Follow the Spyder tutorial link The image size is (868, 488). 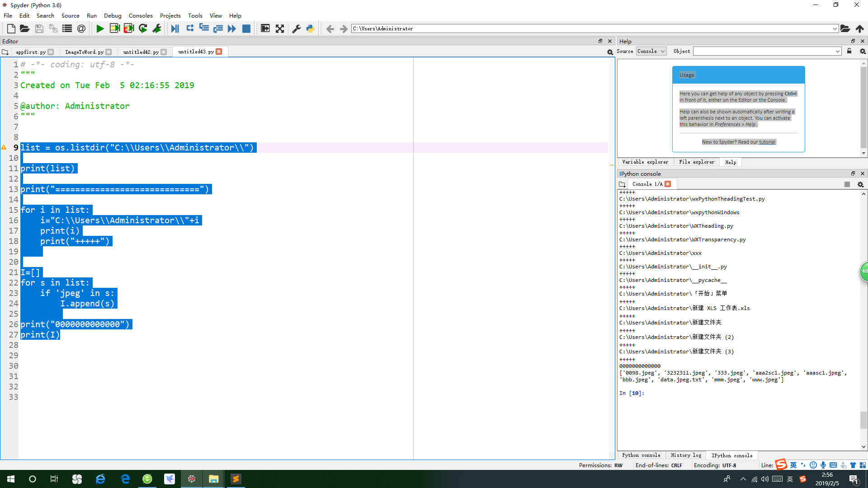tap(767, 142)
